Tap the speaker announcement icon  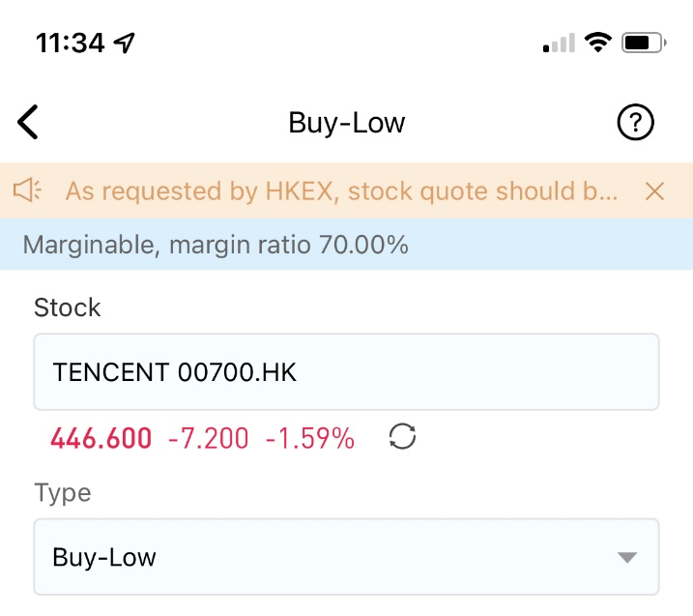(x=27, y=191)
